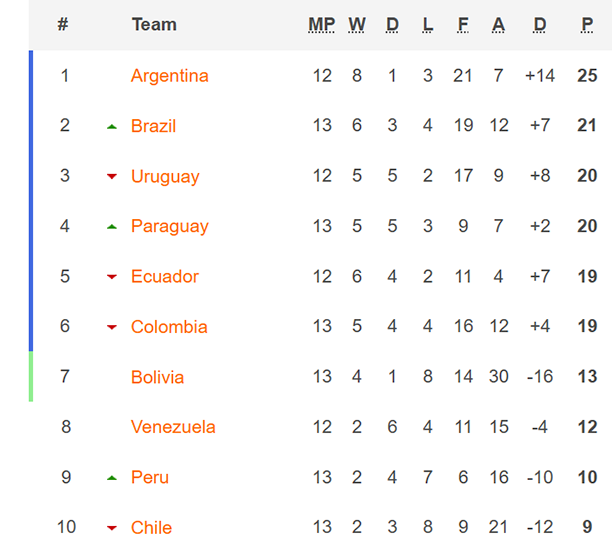Image resolution: width=612 pixels, height=546 pixels.
Task: Click Argentina's 25 points value
Action: click(587, 76)
